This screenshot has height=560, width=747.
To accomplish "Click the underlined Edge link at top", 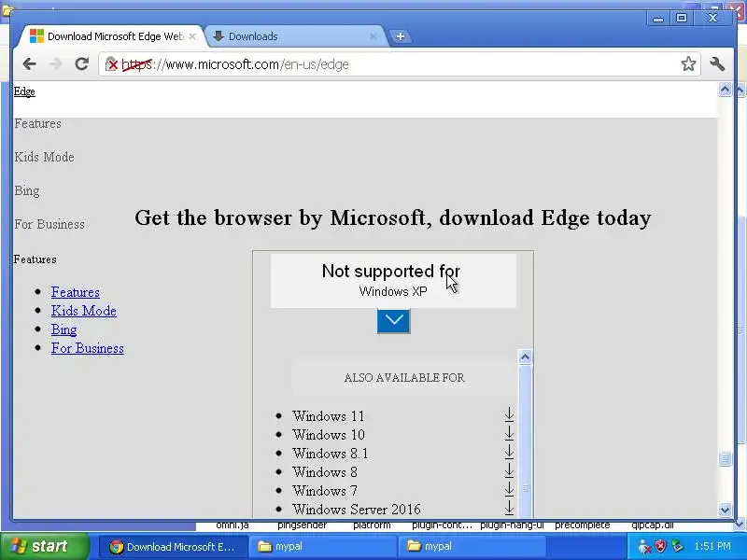I will [x=24, y=91].
